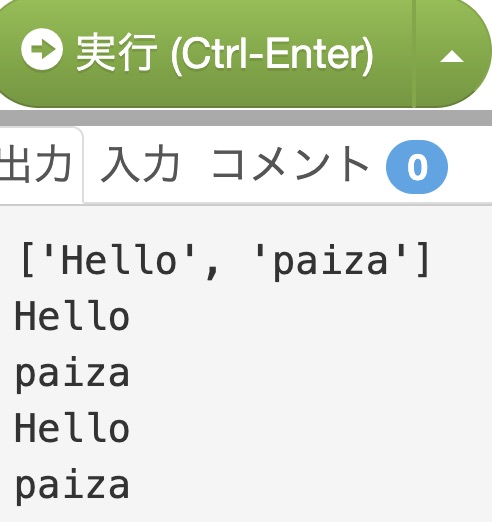Expand run options with the up arrow

pos(452,57)
